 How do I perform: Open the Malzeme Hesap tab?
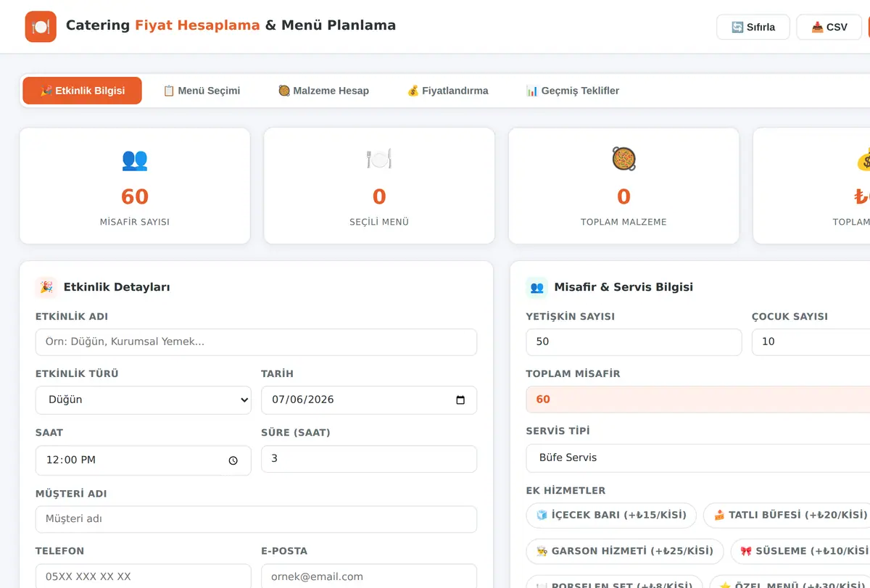coord(323,91)
